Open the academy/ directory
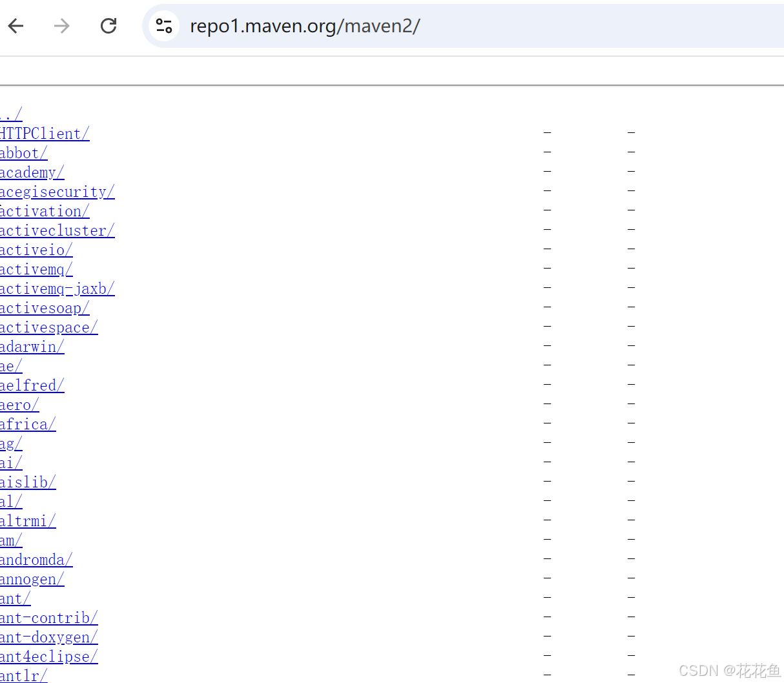The height and width of the screenshot is (683, 784). point(32,172)
